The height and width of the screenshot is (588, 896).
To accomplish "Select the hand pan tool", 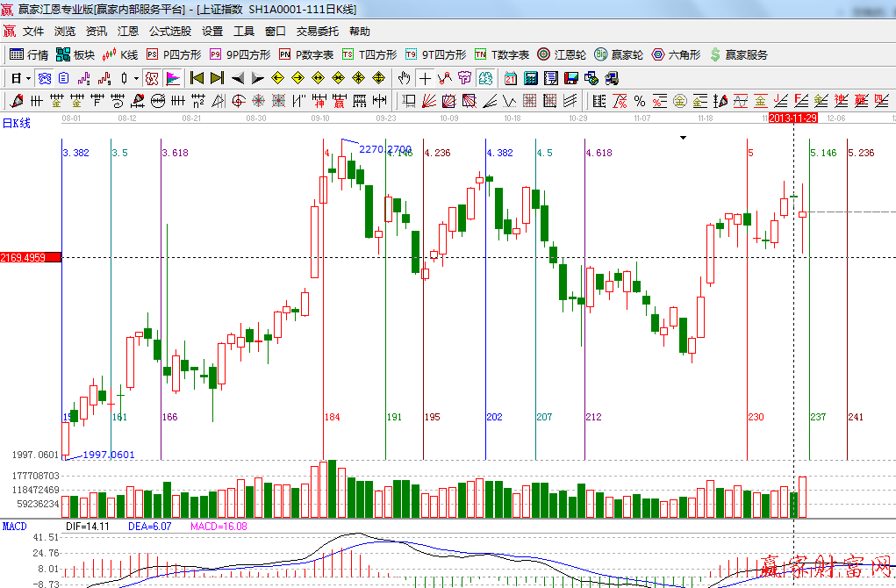I will (x=405, y=78).
